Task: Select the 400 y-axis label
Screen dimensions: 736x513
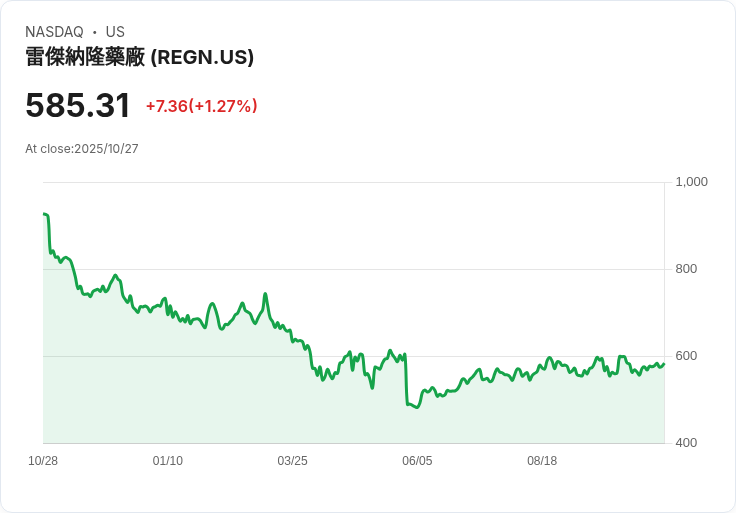Action: coord(686,443)
